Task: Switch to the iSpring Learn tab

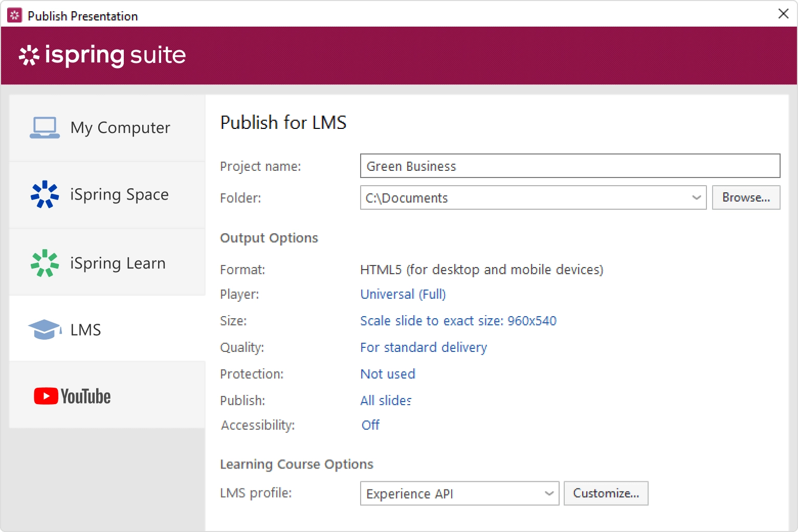Action: pyautogui.click(x=107, y=262)
